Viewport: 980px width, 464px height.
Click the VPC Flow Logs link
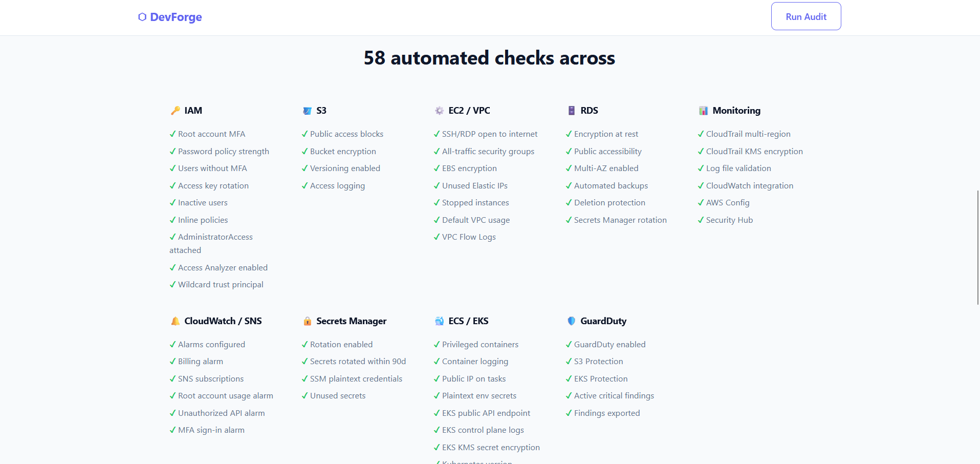coord(469,237)
